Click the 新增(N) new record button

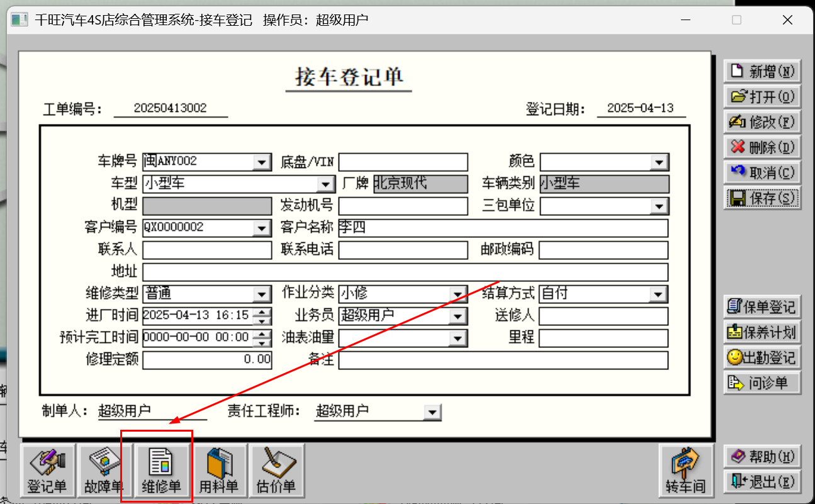pos(762,71)
